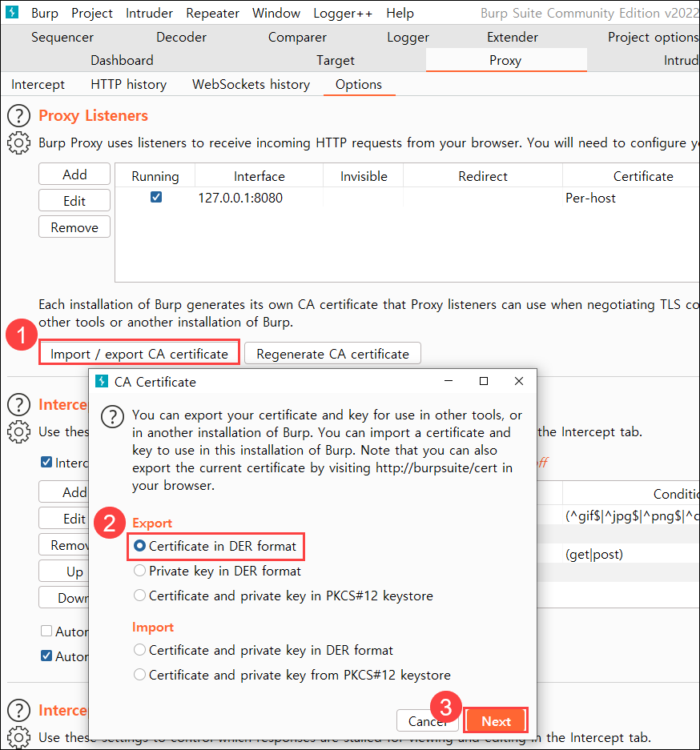Image resolution: width=700 pixels, height=750 pixels.
Task: Sort listeners by Running column header
Action: coord(155,175)
